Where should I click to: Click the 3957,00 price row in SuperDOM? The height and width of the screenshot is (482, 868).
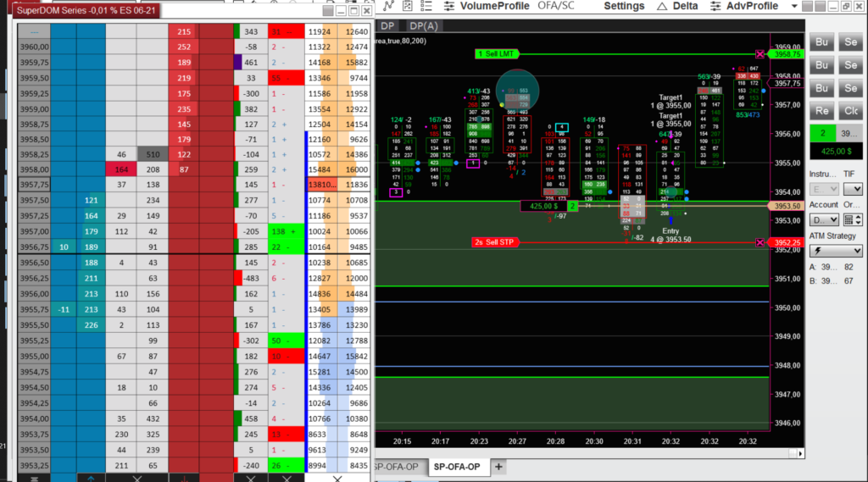[x=34, y=231]
